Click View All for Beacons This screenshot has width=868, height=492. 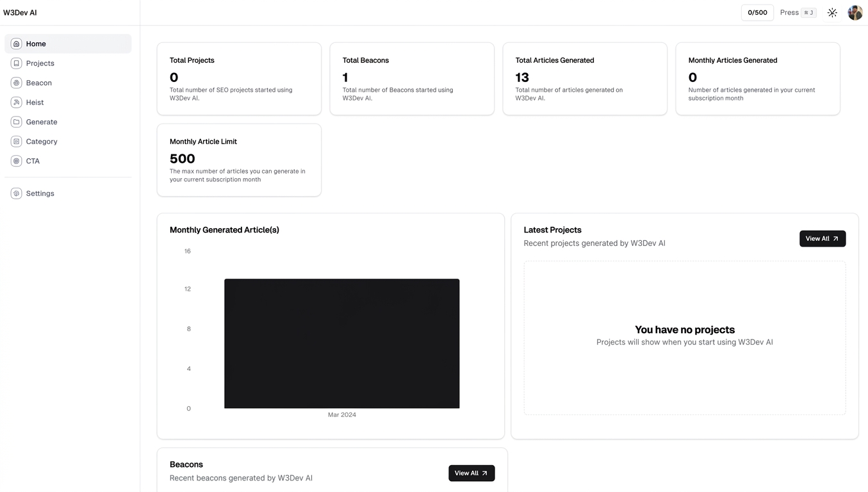[x=471, y=473]
